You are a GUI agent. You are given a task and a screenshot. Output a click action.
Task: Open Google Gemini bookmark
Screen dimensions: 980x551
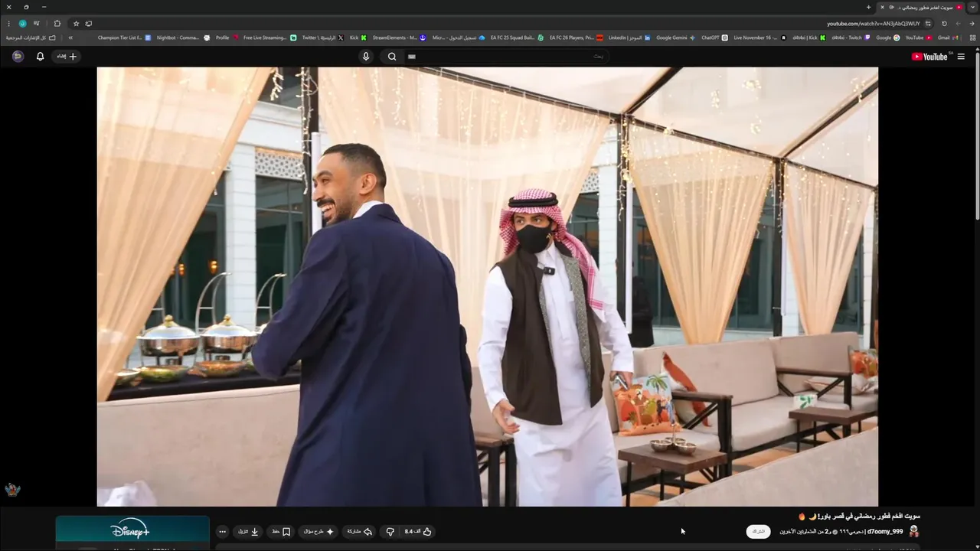click(676, 37)
